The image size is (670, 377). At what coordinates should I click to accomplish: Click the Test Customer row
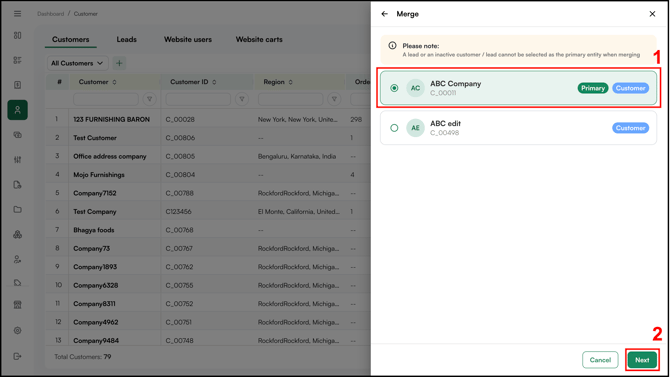tap(208, 138)
